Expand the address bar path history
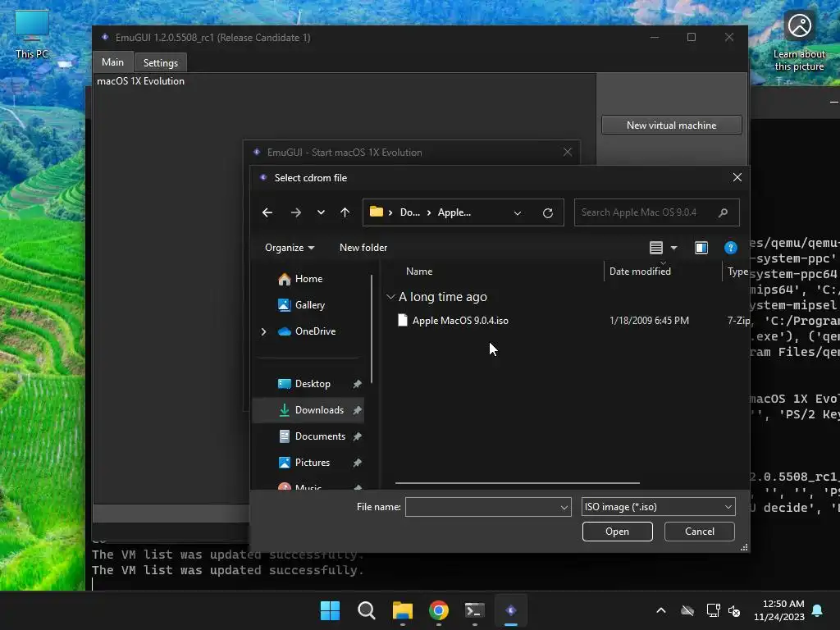Viewport: 840px width, 630px height. pyautogui.click(x=518, y=212)
